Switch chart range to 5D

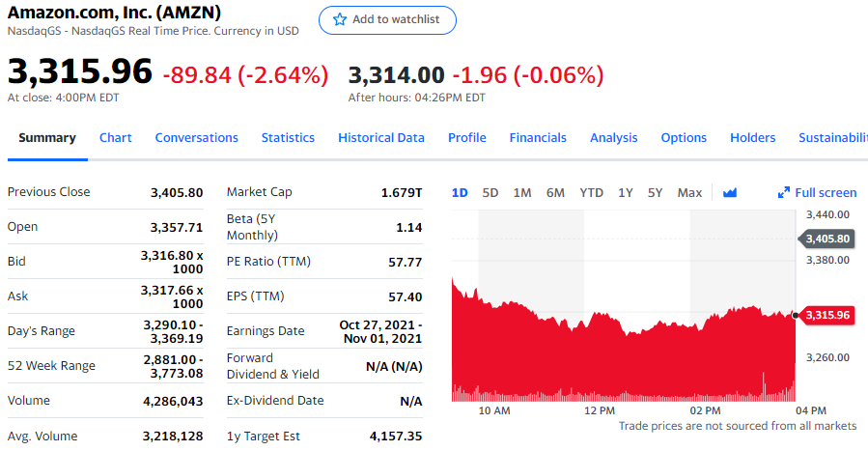pyautogui.click(x=490, y=193)
